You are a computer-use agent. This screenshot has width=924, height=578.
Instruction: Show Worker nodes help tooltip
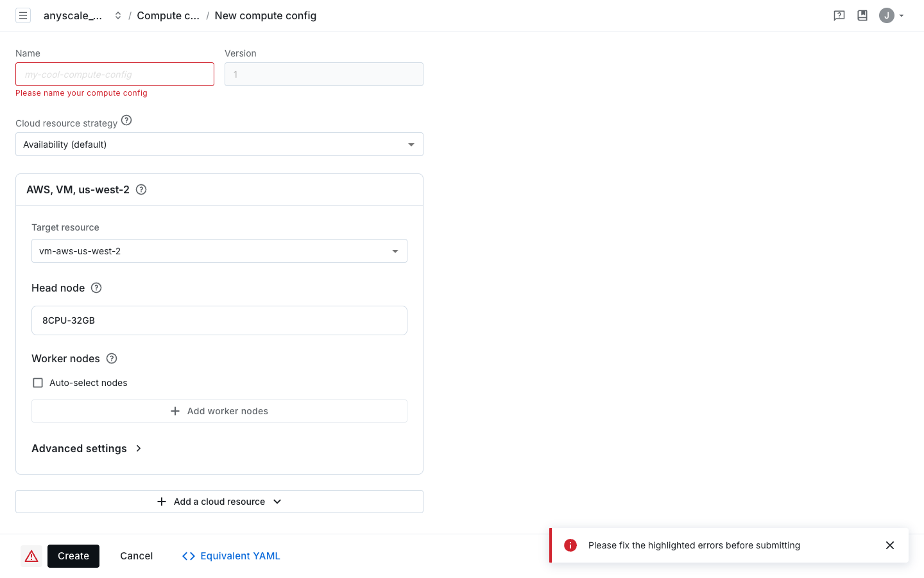pos(112,358)
